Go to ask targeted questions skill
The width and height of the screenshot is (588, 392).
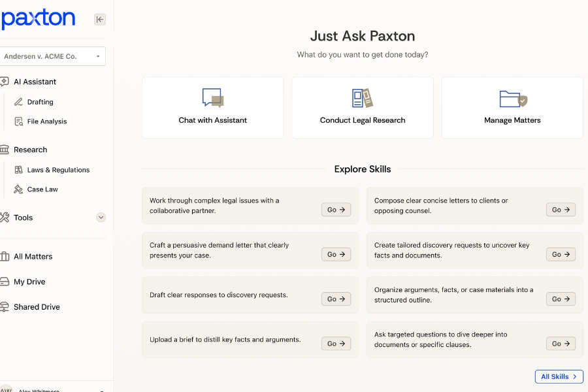point(561,344)
